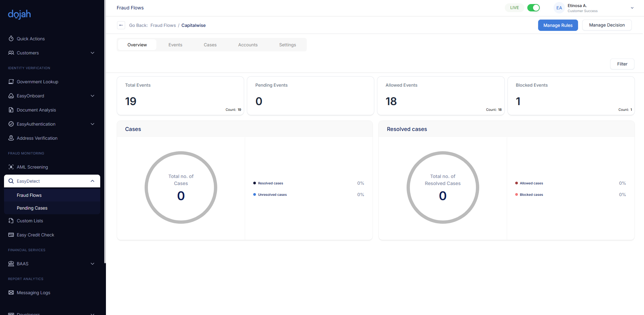This screenshot has height=315, width=644.
Task: Click the Government Lookup sidebar icon
Action: 11,82
